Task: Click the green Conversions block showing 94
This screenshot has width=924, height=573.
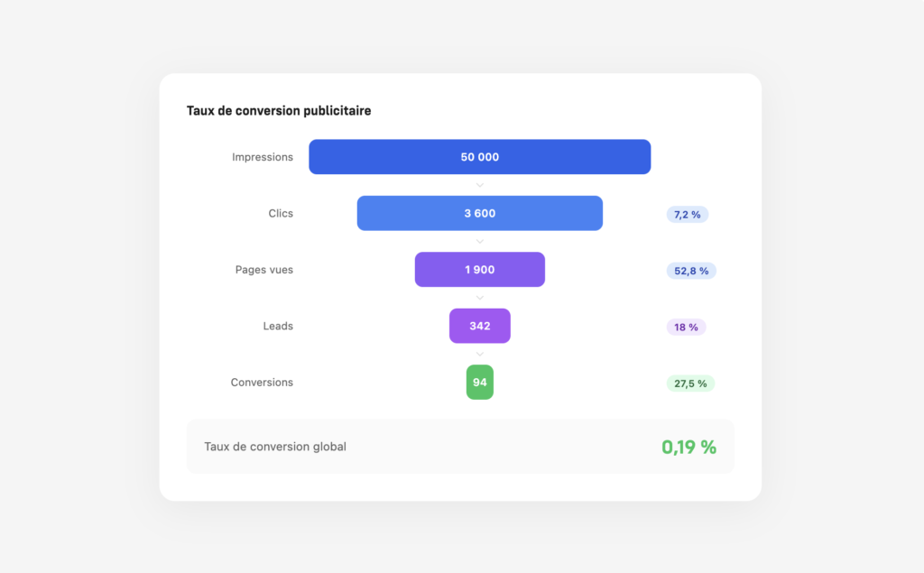Action: (x=479, y=383)
